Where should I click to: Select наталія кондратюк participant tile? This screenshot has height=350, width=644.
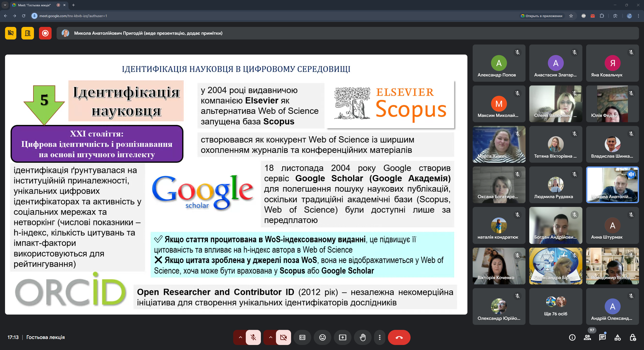499,226
